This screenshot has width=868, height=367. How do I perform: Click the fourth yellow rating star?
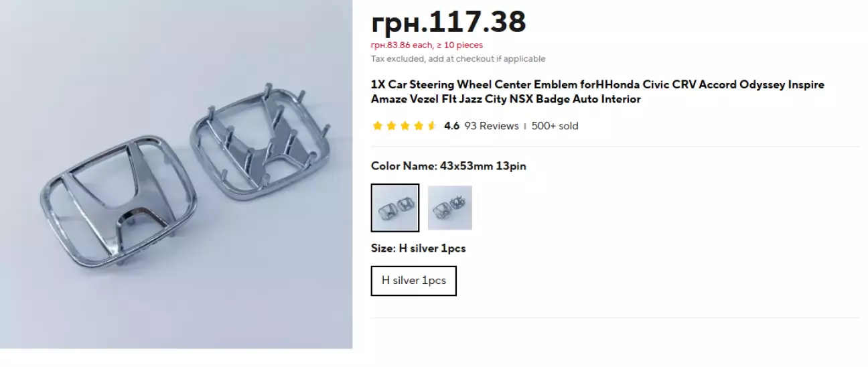418,126
